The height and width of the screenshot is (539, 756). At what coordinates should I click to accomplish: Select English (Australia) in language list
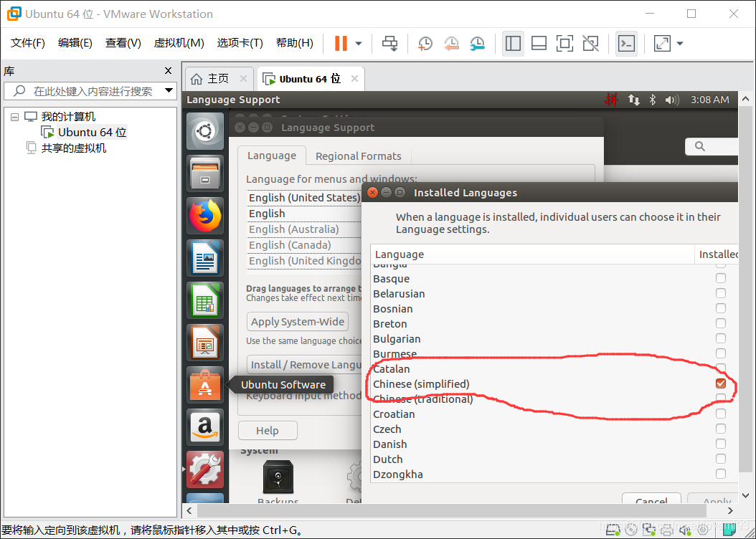click(305, 229)
